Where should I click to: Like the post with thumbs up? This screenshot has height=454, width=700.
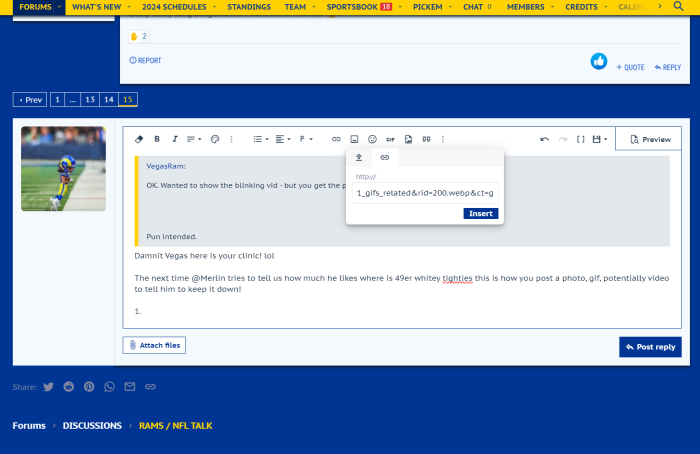click(x=599, y=61)
